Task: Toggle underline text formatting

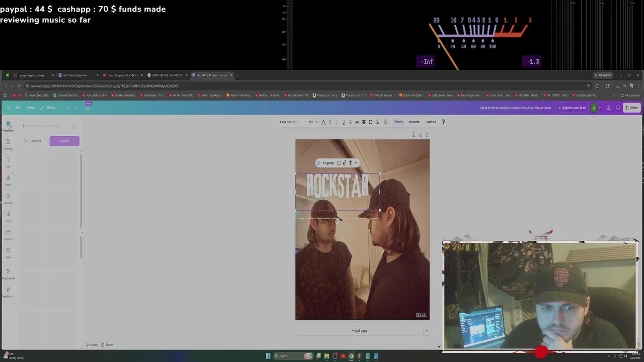Action: click(x=344, y=122)
